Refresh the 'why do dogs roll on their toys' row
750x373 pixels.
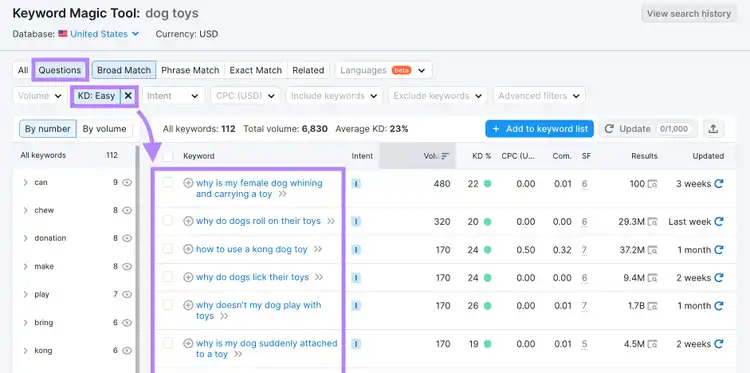point(718,221)
